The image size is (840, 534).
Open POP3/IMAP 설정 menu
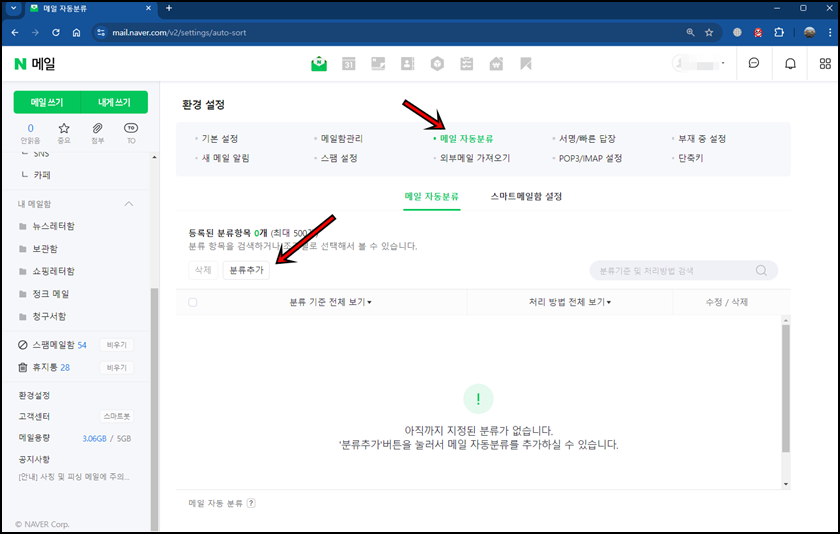click(x=590, y=158)
